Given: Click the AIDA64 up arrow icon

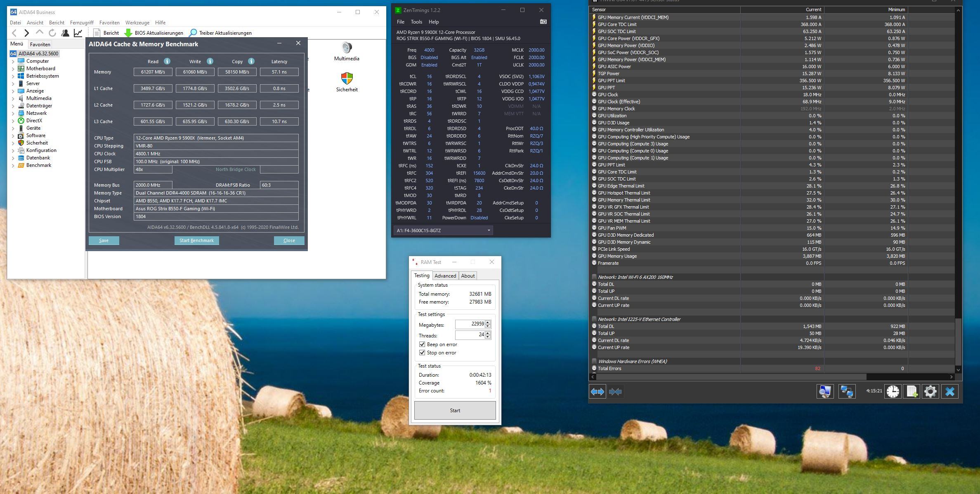Looking at the screenshot, I should pos(40,32).
